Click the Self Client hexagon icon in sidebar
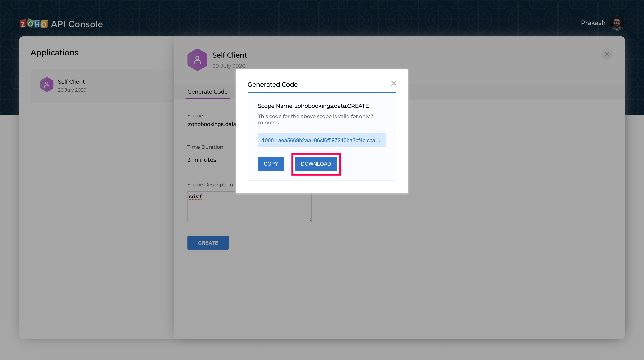 (x=47, y=85)
